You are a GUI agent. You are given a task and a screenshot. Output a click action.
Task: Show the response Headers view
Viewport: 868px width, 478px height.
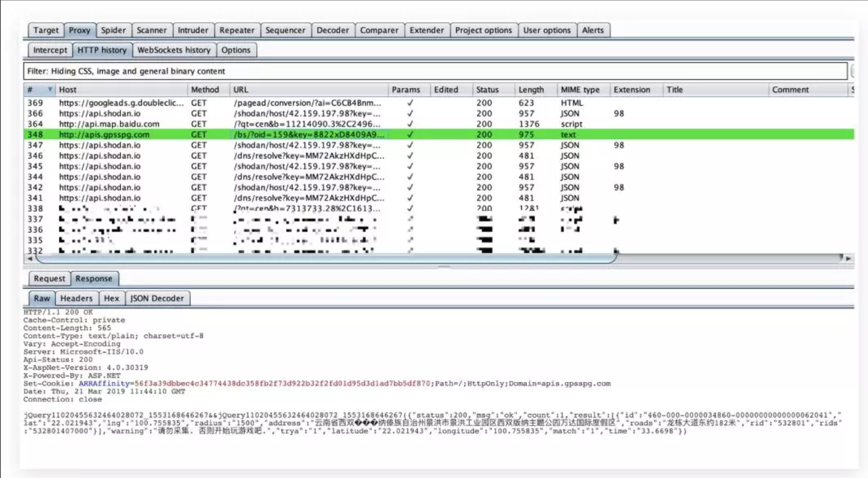[x=77, y=298]
